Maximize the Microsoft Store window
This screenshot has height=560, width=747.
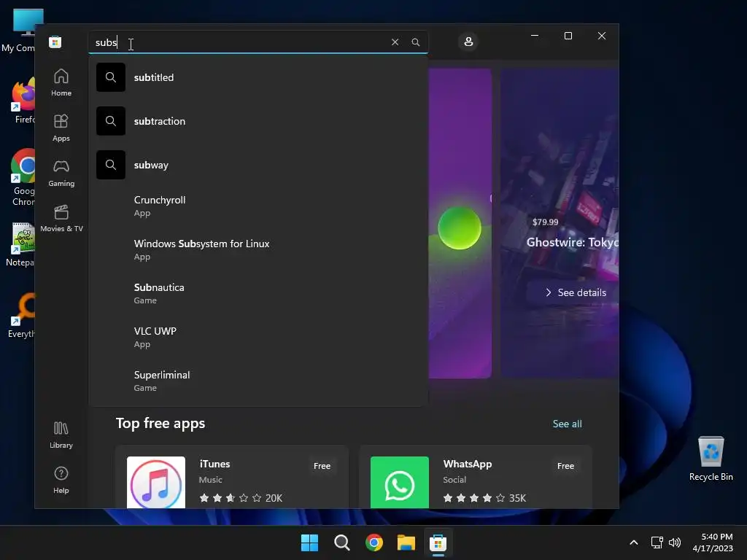pos(568,36)
